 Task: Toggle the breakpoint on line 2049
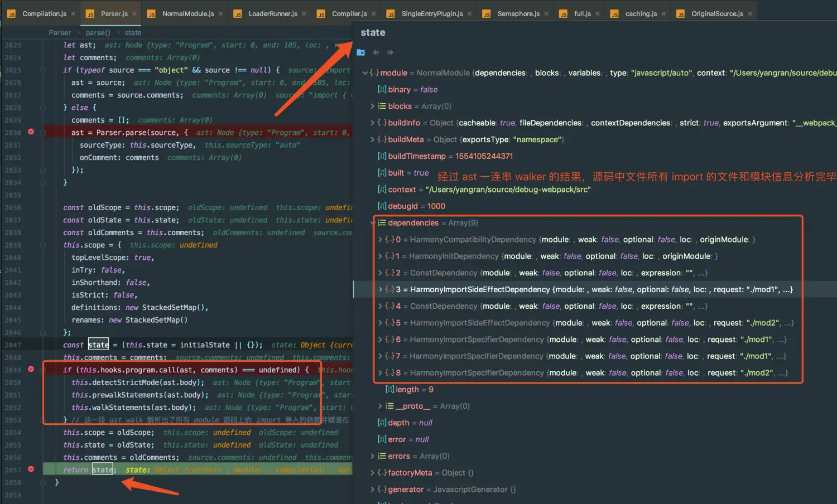(x=31, y=369)
